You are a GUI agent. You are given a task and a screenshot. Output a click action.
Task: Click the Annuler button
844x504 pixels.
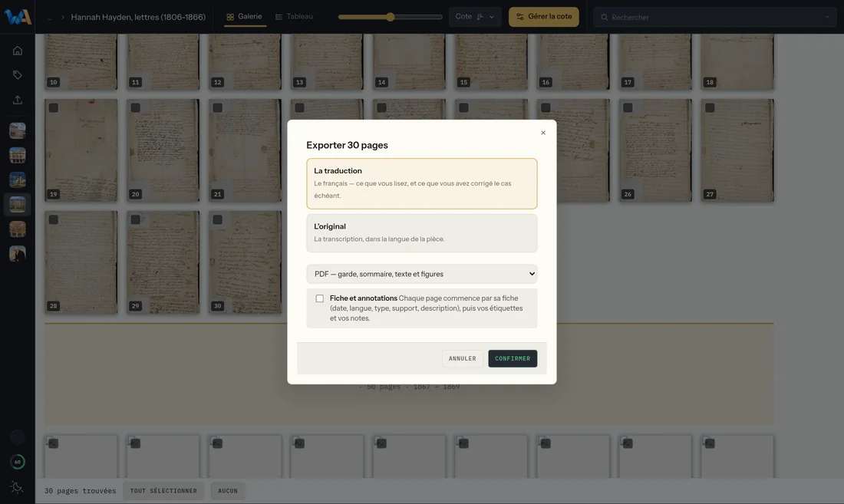(463, 358)
